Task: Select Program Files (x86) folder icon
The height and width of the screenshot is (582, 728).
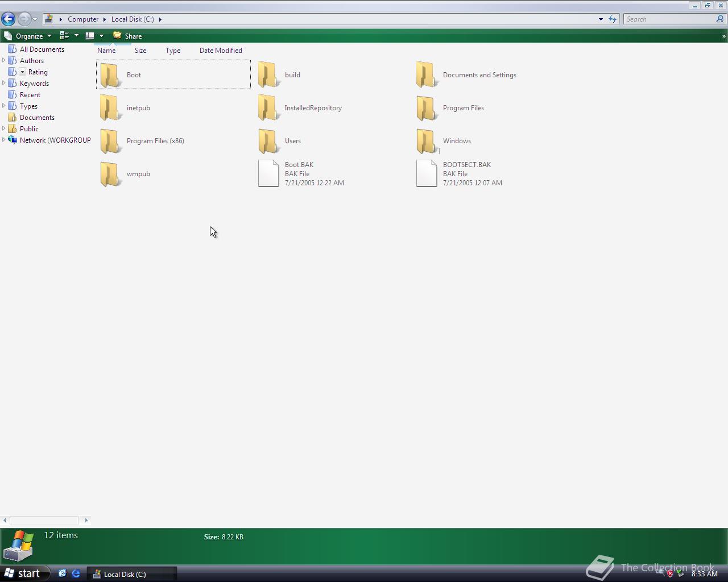Action: [110, 141]
